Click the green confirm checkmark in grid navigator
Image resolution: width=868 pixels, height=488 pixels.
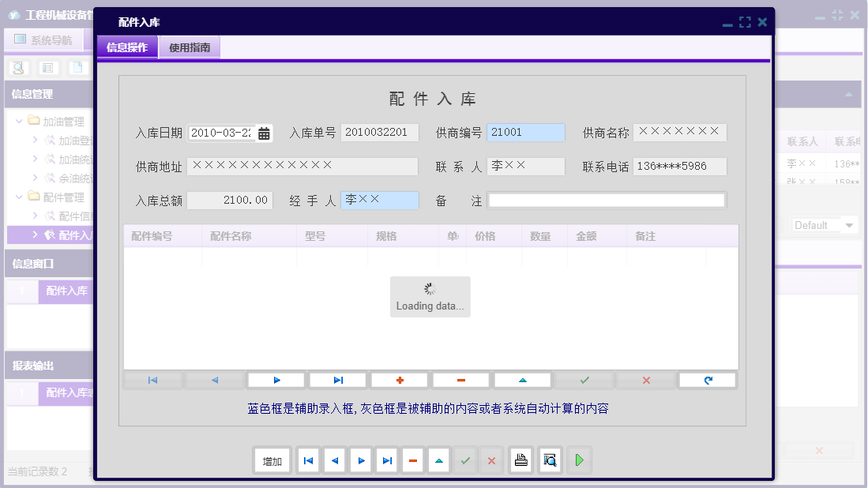click(x=584, y=380)
